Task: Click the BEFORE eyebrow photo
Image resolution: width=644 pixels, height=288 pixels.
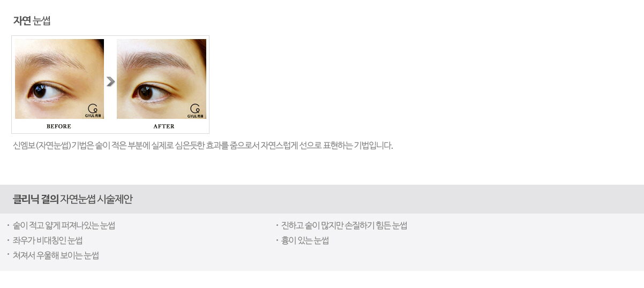Action: point(59,79)
